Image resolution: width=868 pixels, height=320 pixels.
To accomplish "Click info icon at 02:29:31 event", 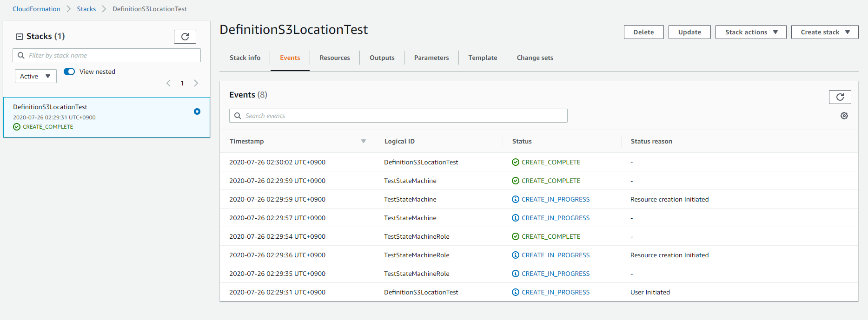I will coord(516,292).
